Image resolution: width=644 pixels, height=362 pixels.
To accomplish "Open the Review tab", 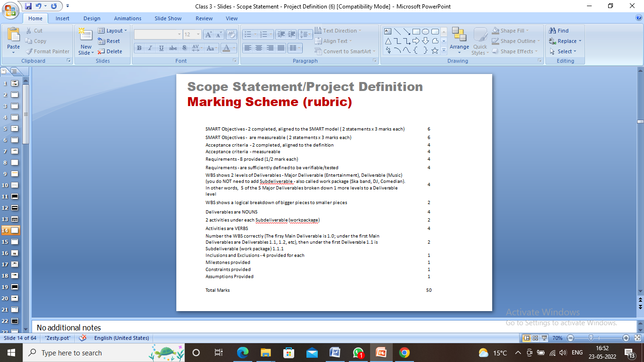I will click(204, 18).
